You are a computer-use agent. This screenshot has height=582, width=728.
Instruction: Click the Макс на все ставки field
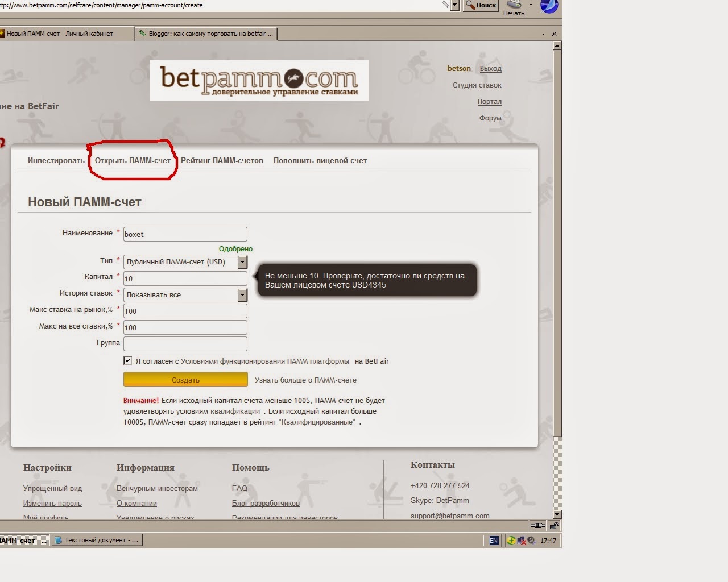pyautogui.click(x=185, y=327)
